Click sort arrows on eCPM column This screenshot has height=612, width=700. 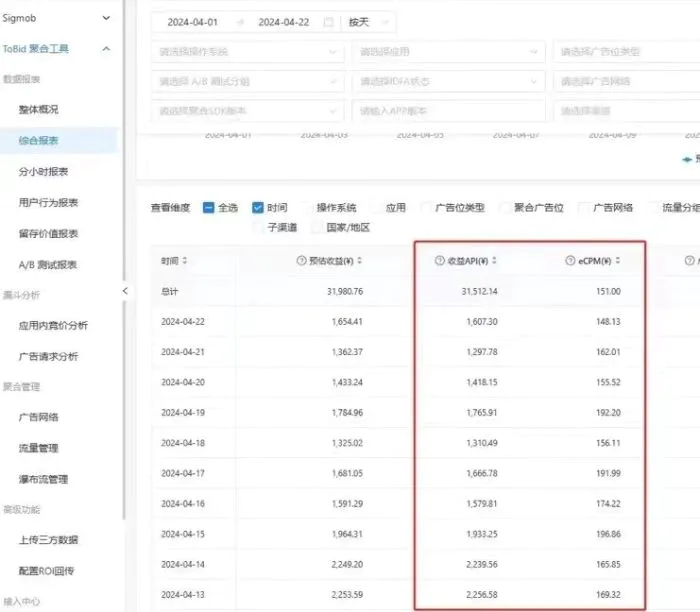(618, 261)
